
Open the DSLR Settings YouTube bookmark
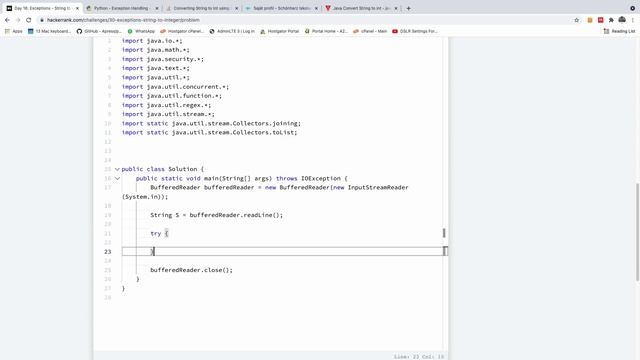(415, 31)
